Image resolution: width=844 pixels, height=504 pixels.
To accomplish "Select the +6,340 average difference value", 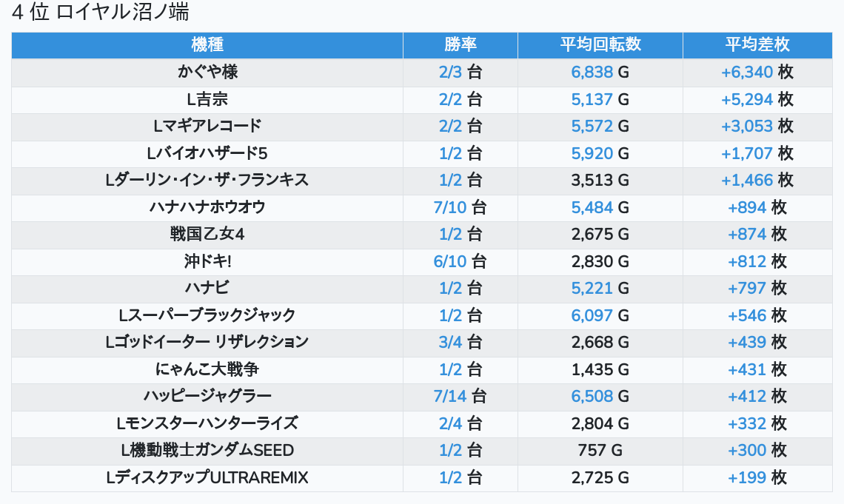I will (x=747, y=72).
